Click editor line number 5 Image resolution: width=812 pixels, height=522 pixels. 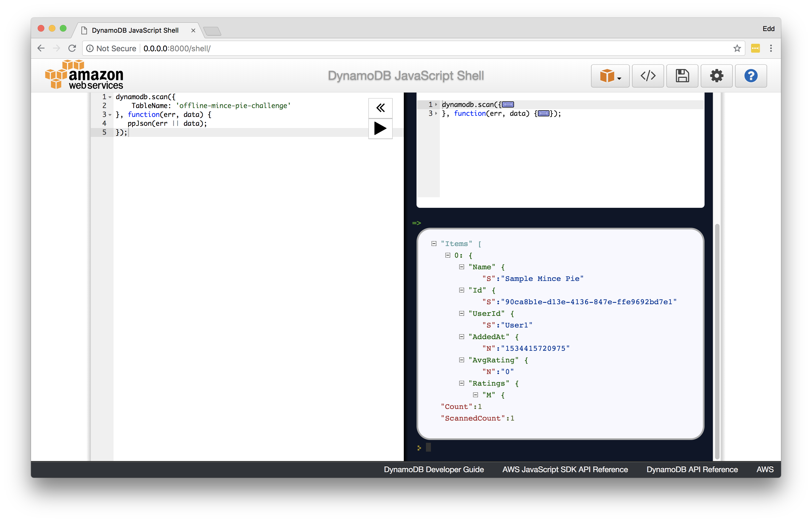[104, 132]
